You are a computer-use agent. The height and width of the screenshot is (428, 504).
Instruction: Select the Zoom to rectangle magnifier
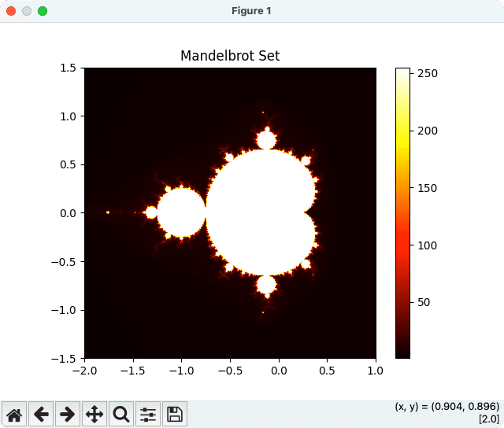(x=121, y=414)
